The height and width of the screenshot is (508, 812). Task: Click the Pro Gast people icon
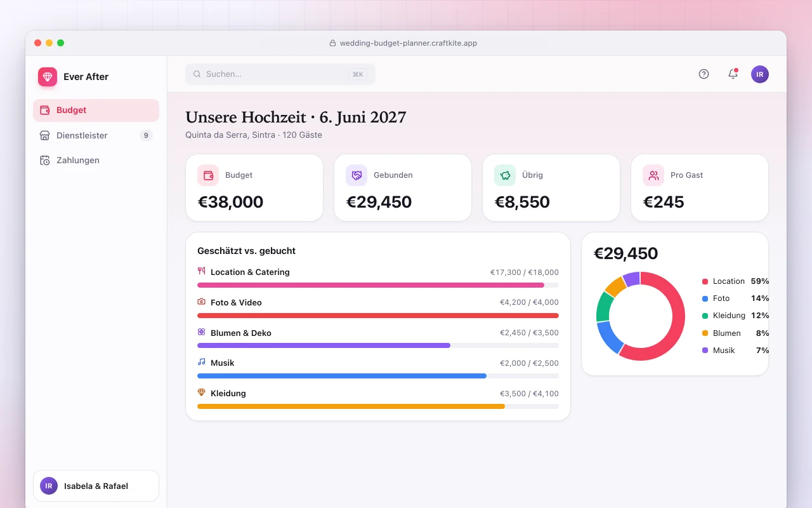653,175
